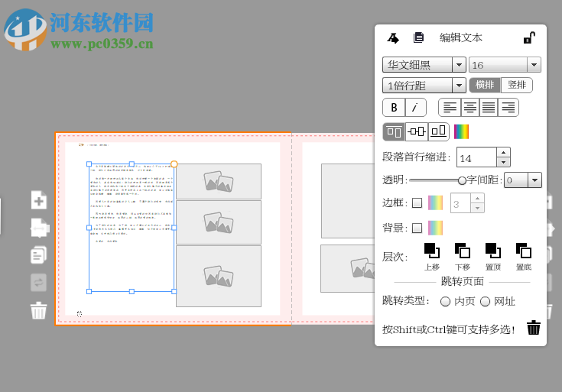Screen dimensions: 562x392
Task: Select middle vertical alignment icon
Action: (417, 132)
